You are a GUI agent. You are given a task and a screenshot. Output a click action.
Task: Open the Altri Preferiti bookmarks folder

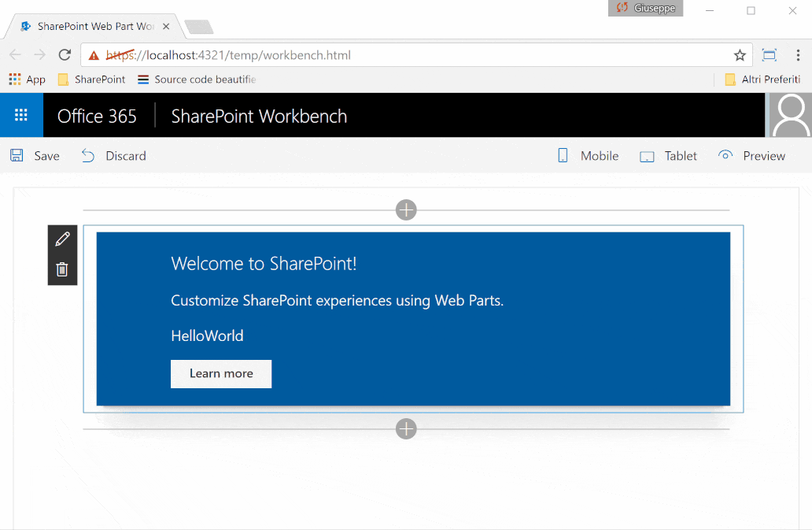(x=762, y=80)
